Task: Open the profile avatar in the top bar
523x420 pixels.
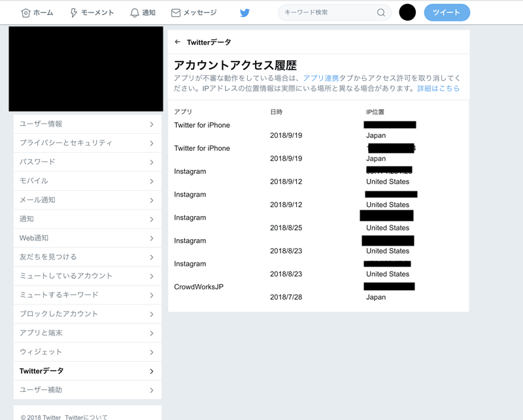Action: tap(407, 12)
